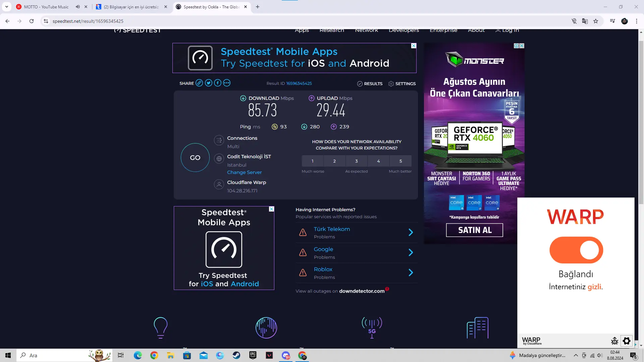644x362 pixels.
Task: Open Result ID 16596345425 link
Action: point(299,83)
